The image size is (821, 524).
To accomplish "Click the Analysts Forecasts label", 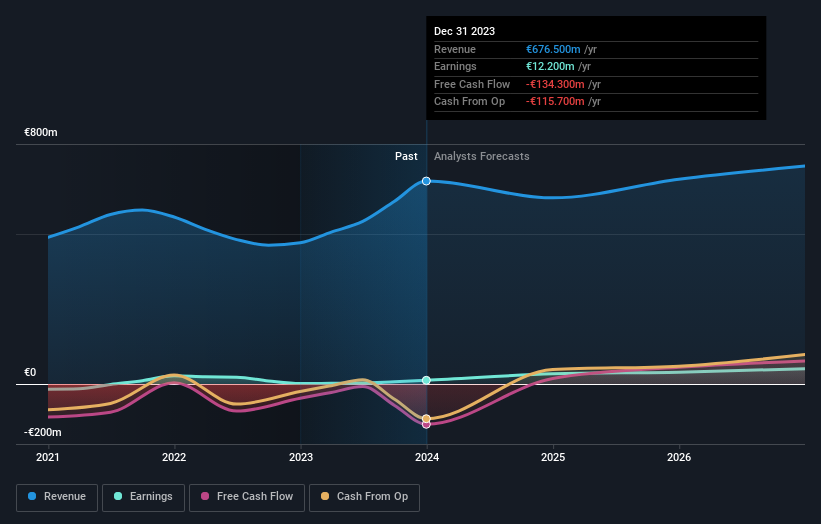I will (x=481, y=156).
